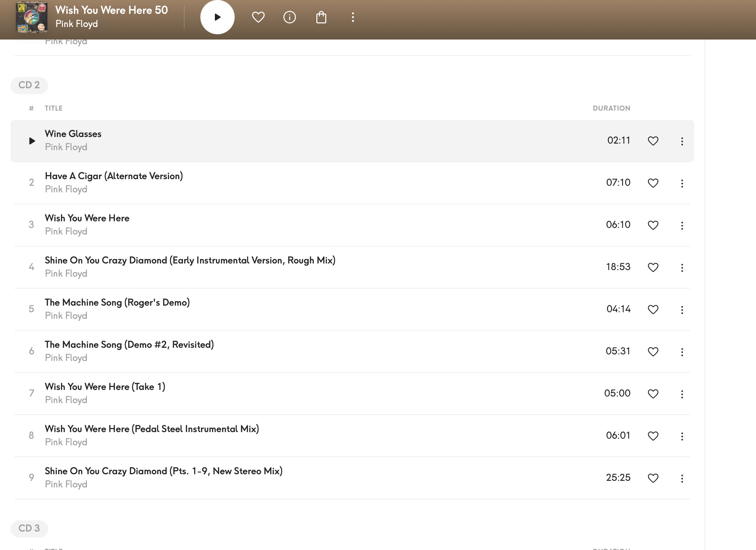Select track 3 Wish You Were Here title
The image size is (756, 550).
(x=87, y=218)
